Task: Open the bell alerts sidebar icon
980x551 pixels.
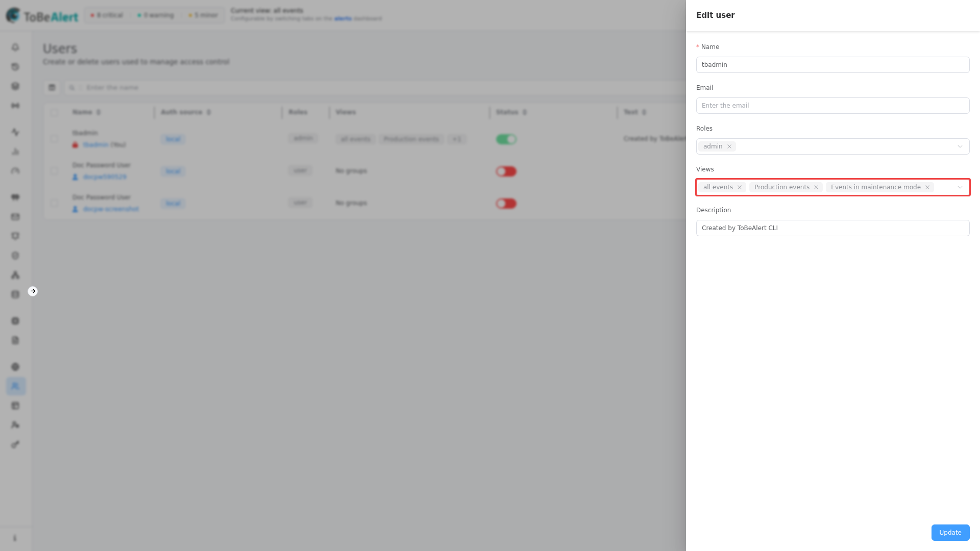Action: (15, 47)
